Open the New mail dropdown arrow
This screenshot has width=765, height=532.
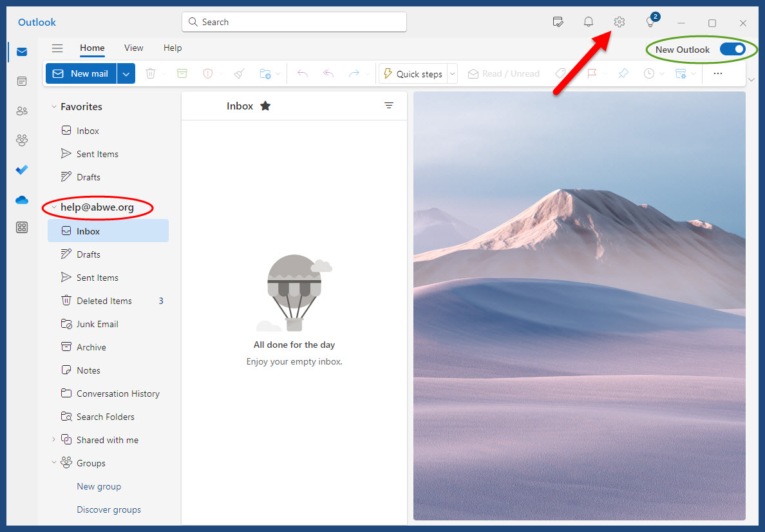click(126, 73)
